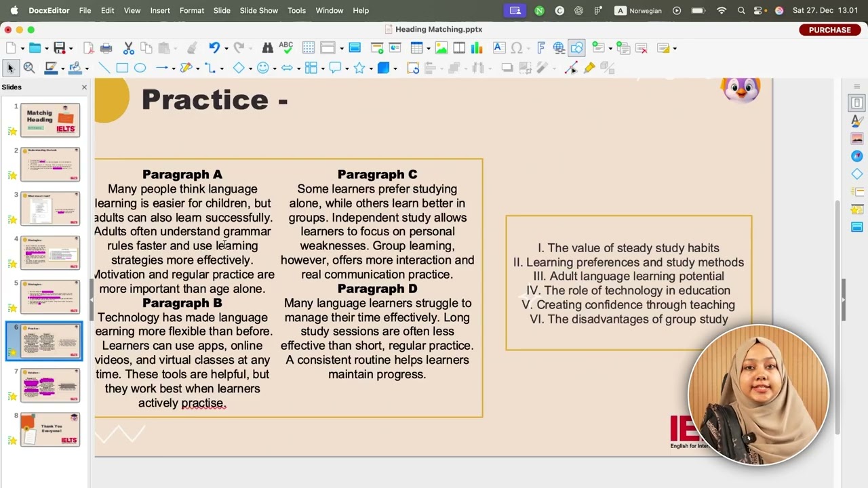Open Find and Replace binoculars icon
The image size is (868, 488).
point(268,48)
